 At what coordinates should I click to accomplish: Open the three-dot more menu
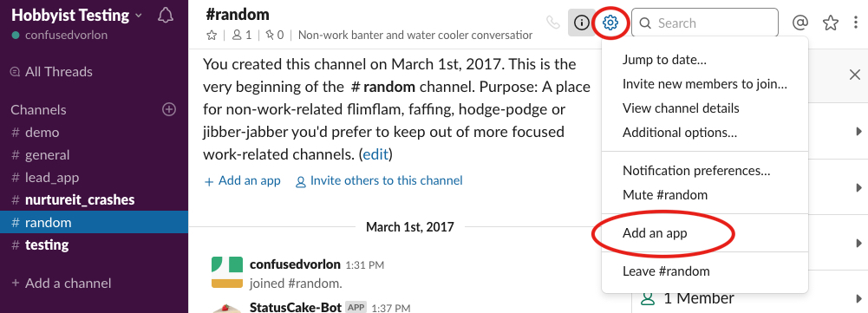tap(857, 23)
